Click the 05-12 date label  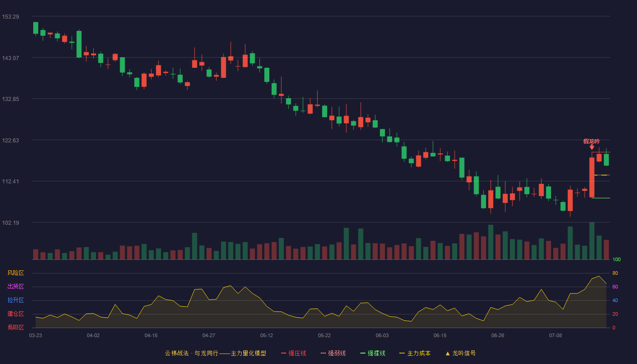(267, 335)
